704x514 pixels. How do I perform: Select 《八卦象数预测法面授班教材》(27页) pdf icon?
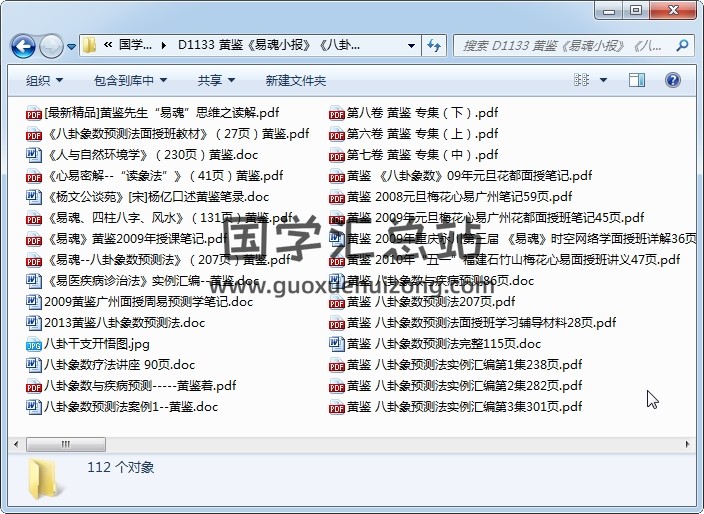coord(34,134)
